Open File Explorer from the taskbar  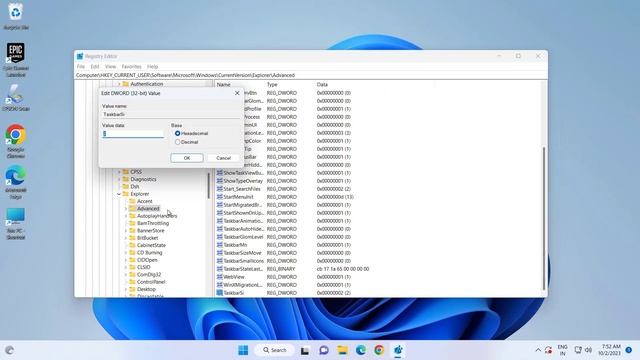pos(342,350)
